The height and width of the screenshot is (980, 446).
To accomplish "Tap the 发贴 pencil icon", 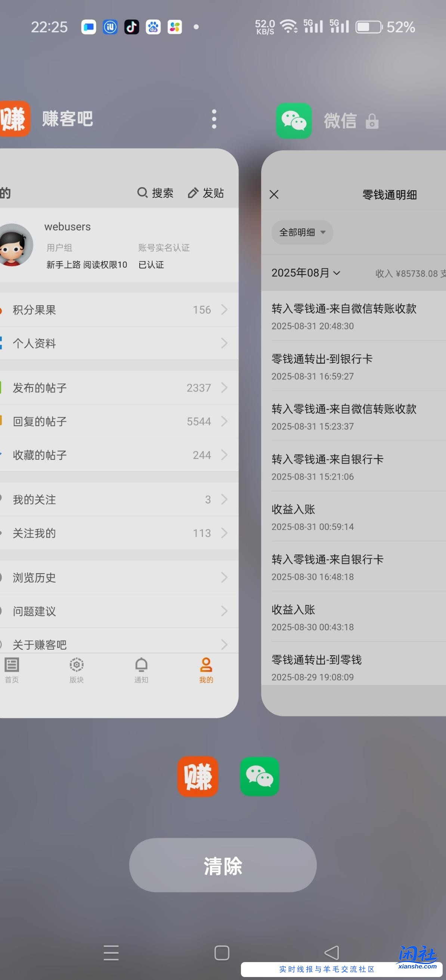I will 193,193.
